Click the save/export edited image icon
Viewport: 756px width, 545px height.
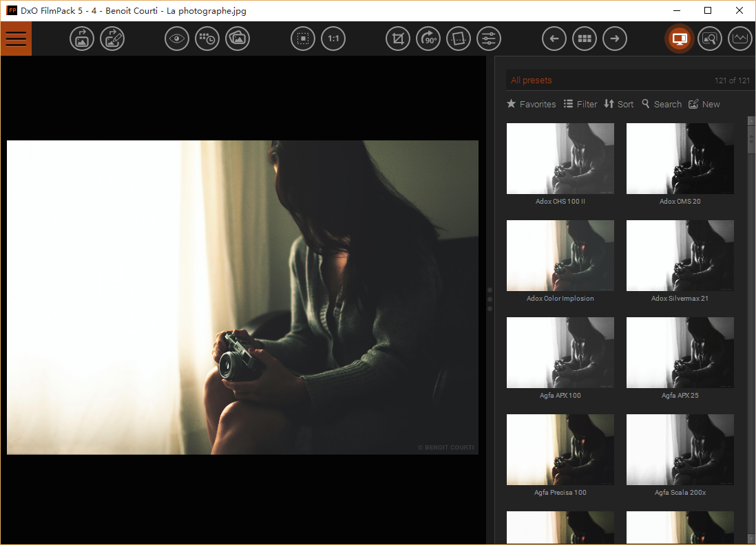point(112,39)
